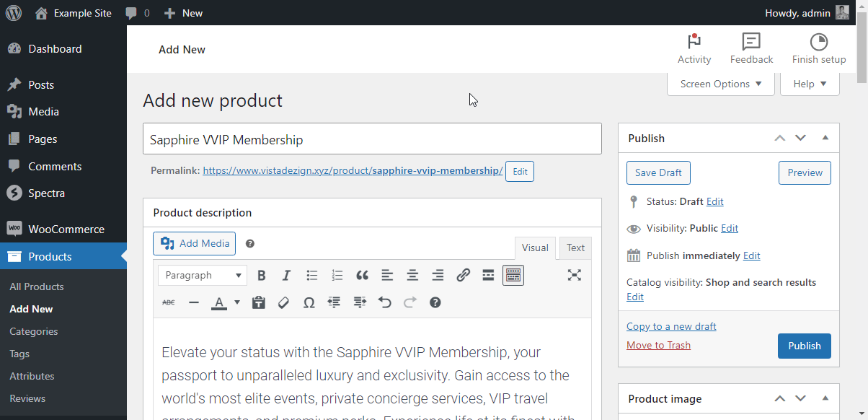Increase indent of paragraph
This screenshot has width=868, height=420.
pyautogui.click(x=360, y=303)
